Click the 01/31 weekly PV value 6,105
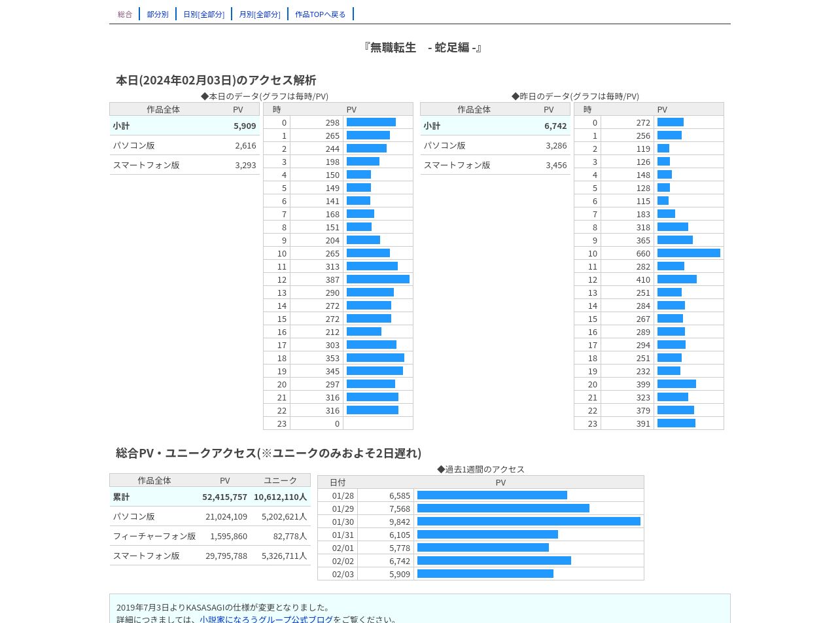The image size is (840, 623). point(400,535)
